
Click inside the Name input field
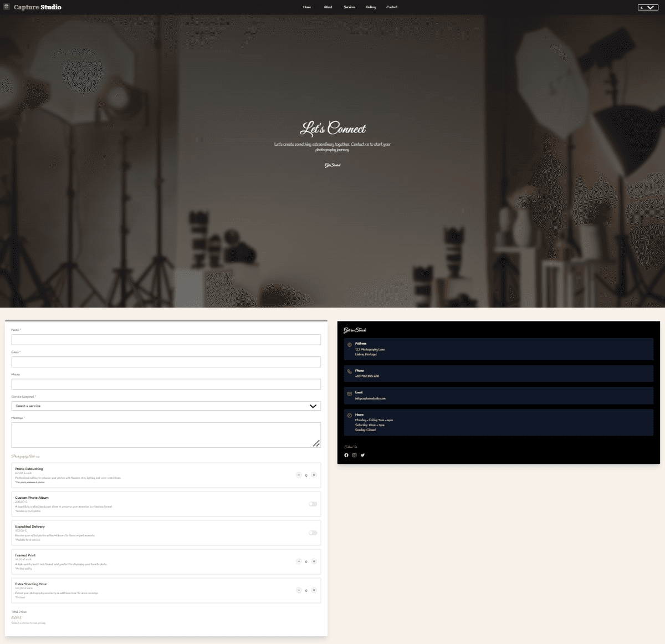[166, 340]
